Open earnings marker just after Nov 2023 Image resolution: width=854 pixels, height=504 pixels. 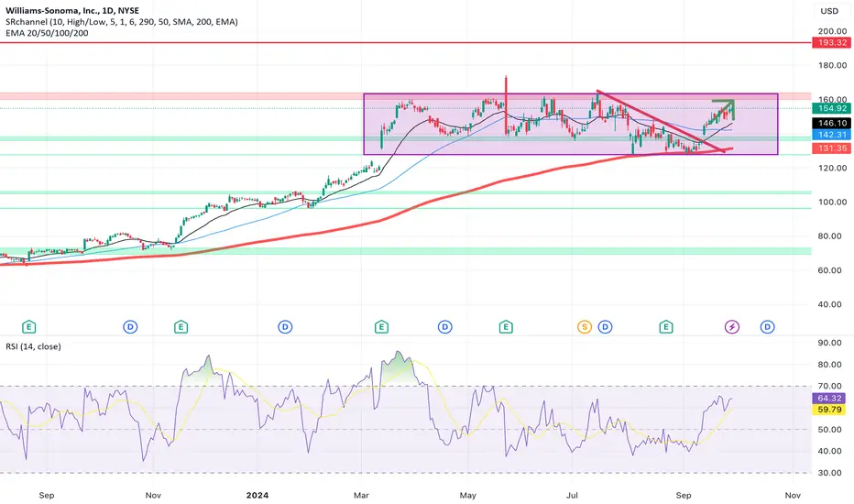tap(181, 327)
